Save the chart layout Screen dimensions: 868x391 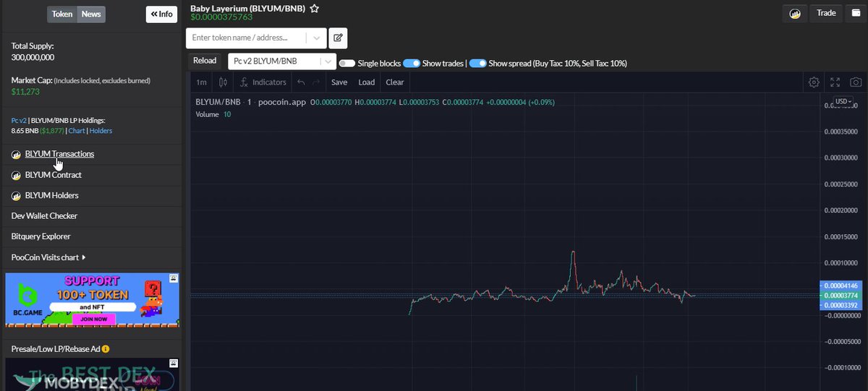pyautogui.click(x=339, y=82)
